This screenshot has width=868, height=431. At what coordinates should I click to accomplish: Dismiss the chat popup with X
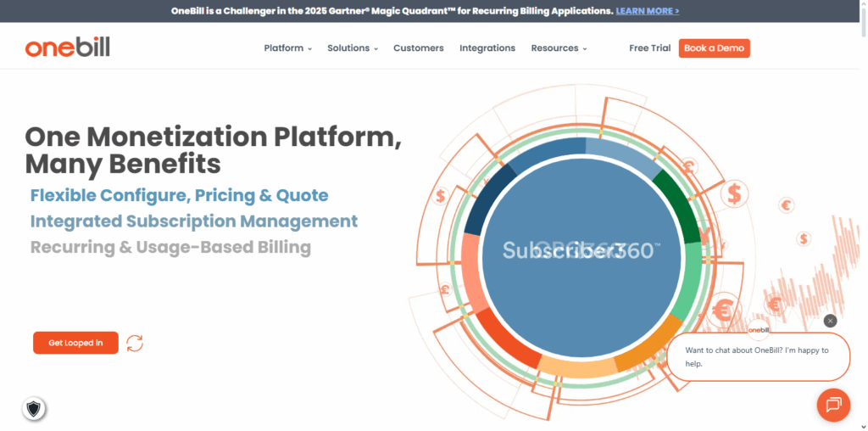[x=830, y=321]
